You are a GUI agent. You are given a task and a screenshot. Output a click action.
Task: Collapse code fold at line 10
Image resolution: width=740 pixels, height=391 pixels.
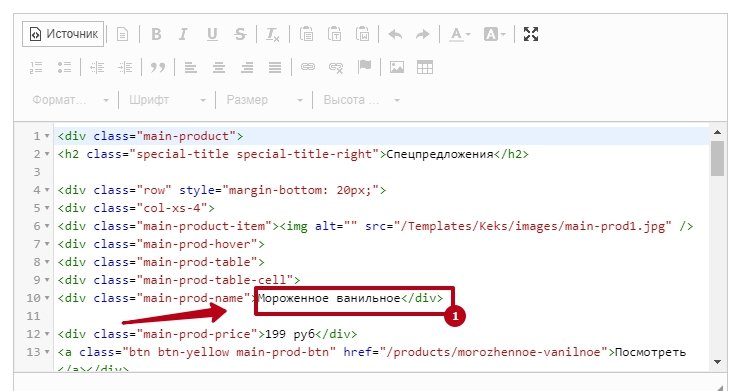(x=47, y=298)
